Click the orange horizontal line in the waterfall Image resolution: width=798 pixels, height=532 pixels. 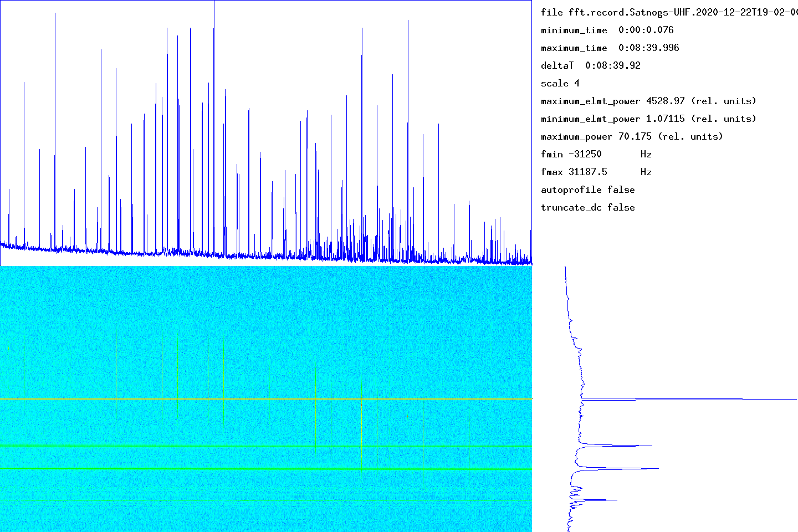tap(266, 399)
